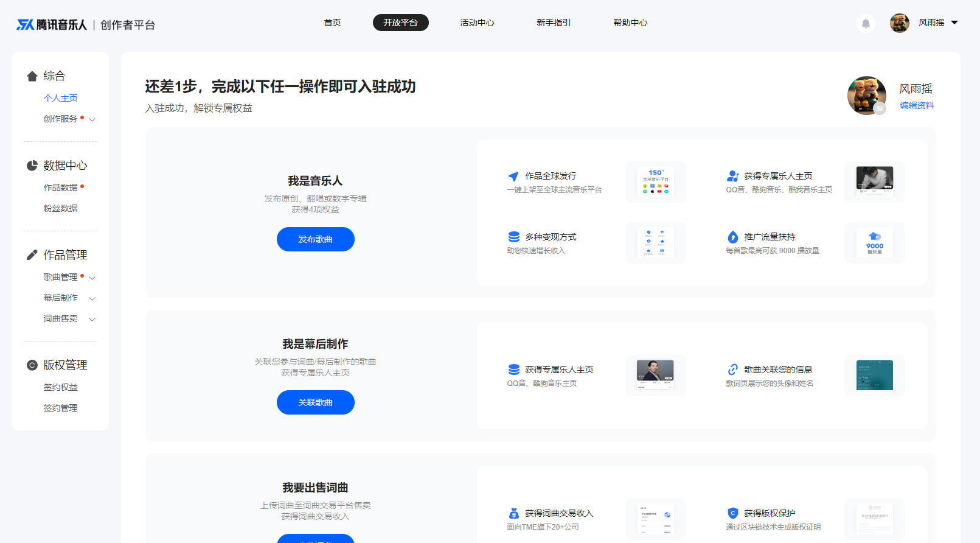
Task: Open the user account dropdown arrow
Action: [x=954, y=23]
